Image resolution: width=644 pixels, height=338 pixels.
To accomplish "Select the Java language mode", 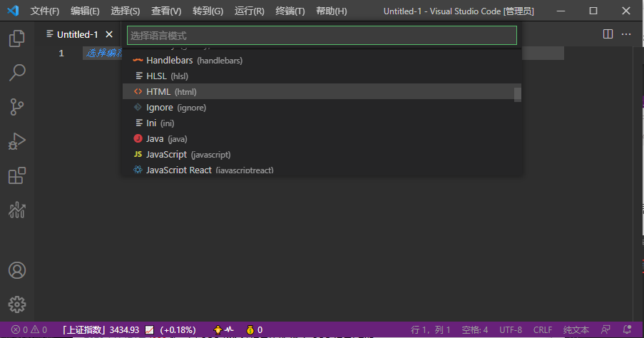I will pyautogui.click(x=322, y=139).
